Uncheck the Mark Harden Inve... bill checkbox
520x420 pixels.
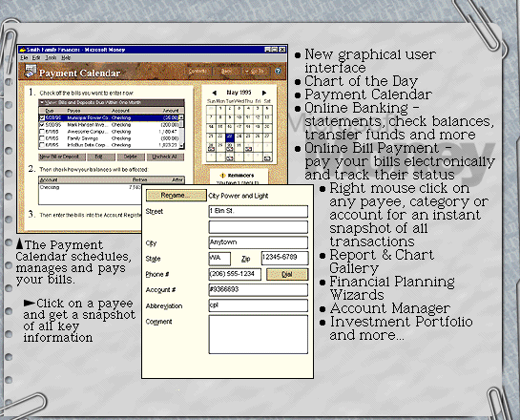(x=42, y=125)
